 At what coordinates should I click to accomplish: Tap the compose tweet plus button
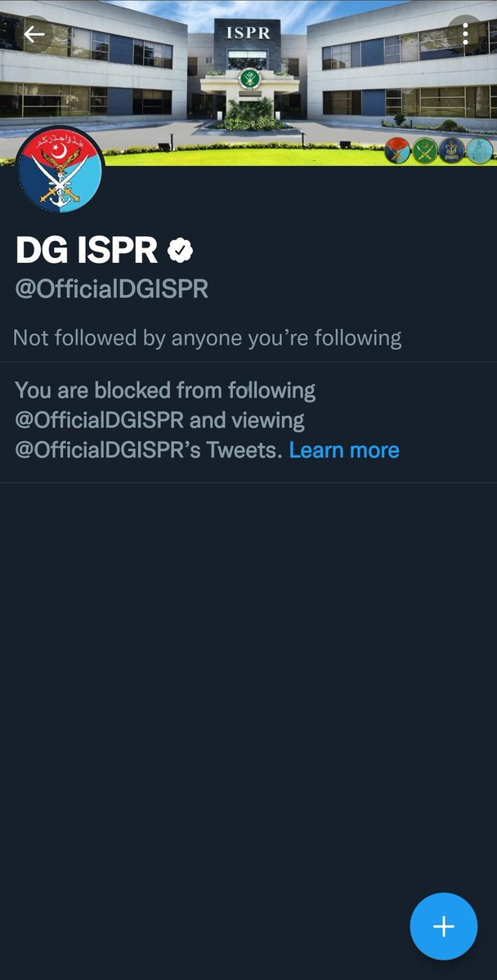click(443, 926)
